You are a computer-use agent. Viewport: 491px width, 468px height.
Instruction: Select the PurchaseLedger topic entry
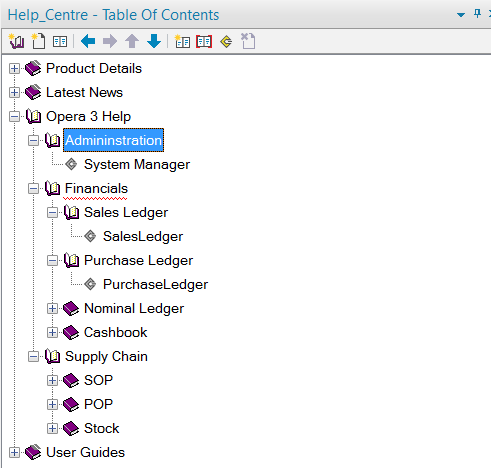click(155, 284)
